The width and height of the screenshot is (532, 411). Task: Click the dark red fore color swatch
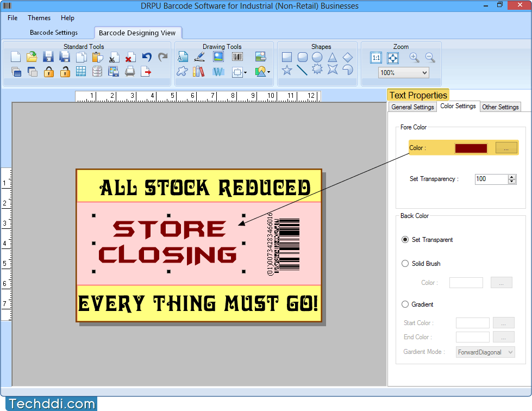[x=471, y=148]
